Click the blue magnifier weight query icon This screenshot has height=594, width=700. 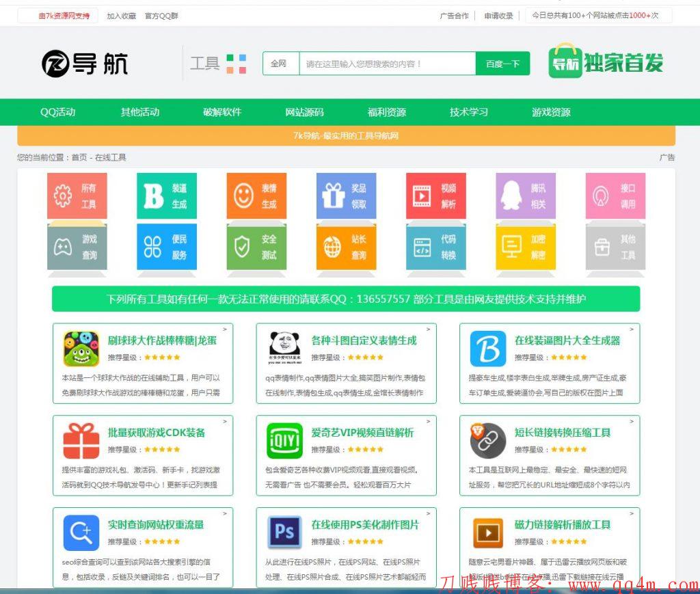tap(81, 533)
